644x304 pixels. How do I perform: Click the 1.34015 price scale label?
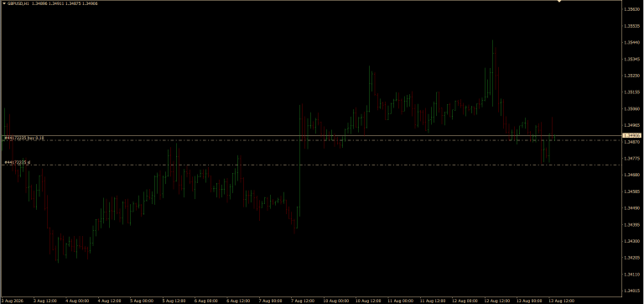pos(631,291)
